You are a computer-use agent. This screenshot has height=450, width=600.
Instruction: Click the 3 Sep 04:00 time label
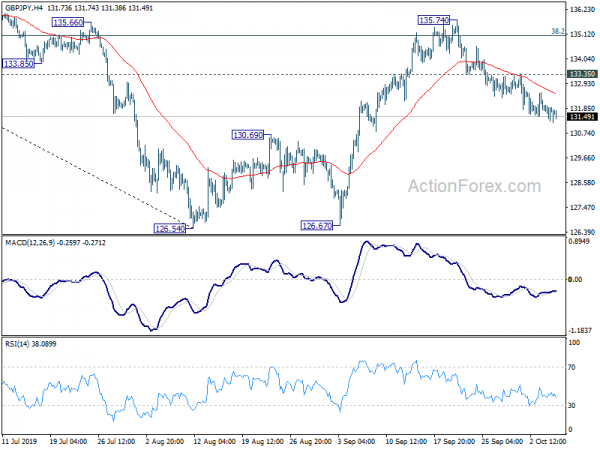click(x=357, y=441)
